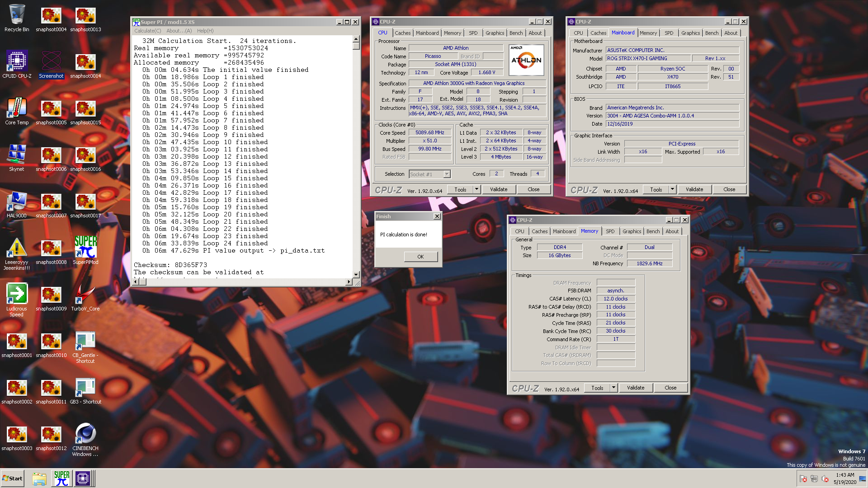This screenshot has height=488, width=868.
Task: Open Graphics tab in Mainboard CPU-Z window
Action: pos(690,33)
